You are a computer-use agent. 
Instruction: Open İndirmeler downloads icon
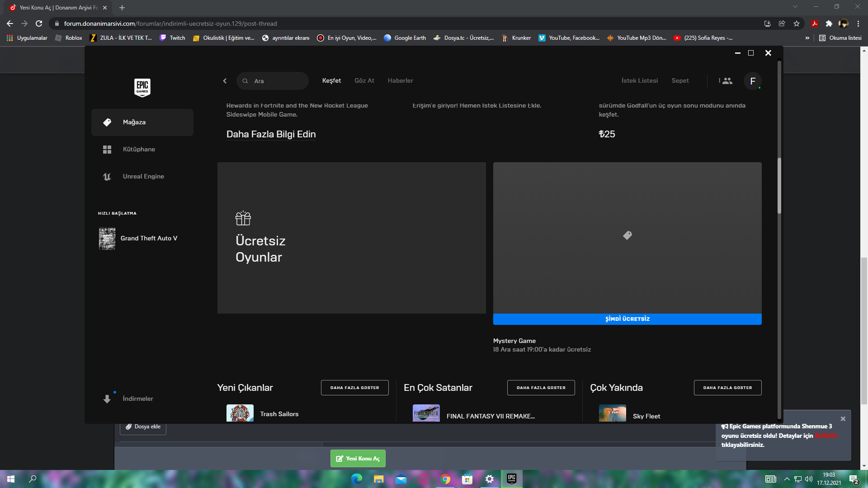point(107,399)
